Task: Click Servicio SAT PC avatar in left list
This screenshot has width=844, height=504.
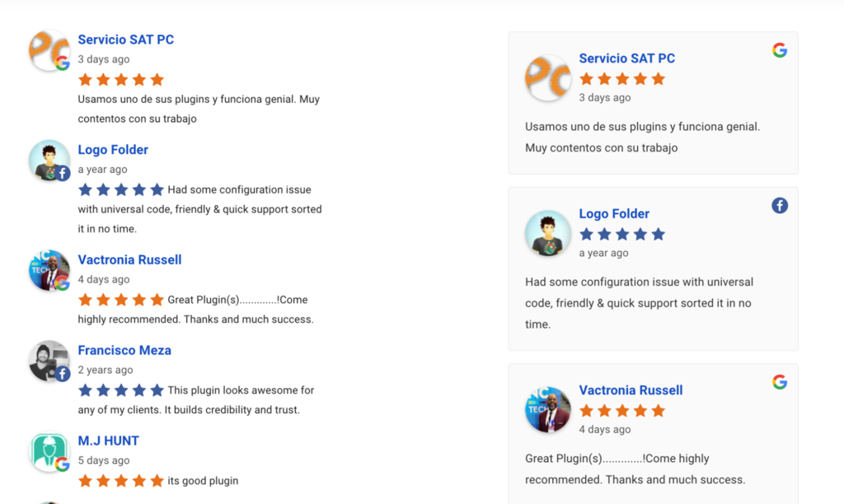Action: 49,51
